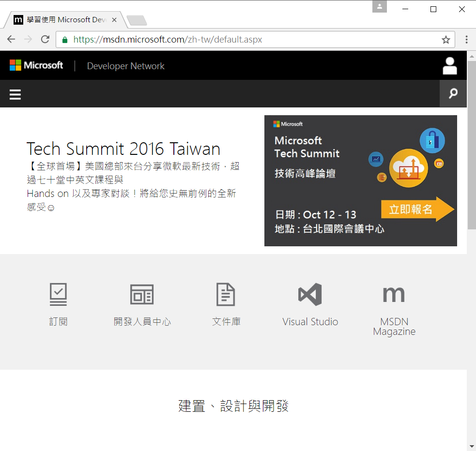Click the 建置、設計與開發 section heading
The image size is (476, 451).
[233, 406]
